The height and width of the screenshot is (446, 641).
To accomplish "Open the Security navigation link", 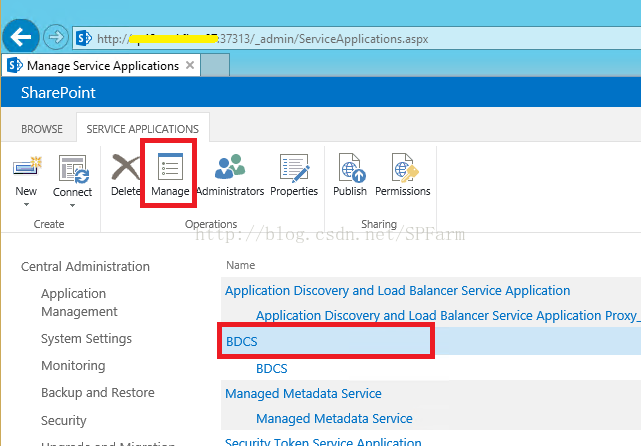I will [x=64, y=420].
